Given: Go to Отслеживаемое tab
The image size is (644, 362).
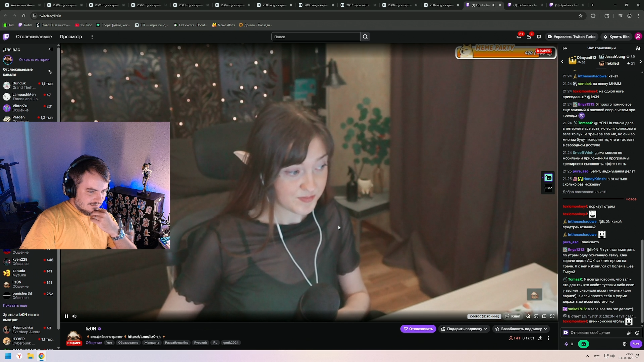Looking at the screenshot, I should 34,37.
